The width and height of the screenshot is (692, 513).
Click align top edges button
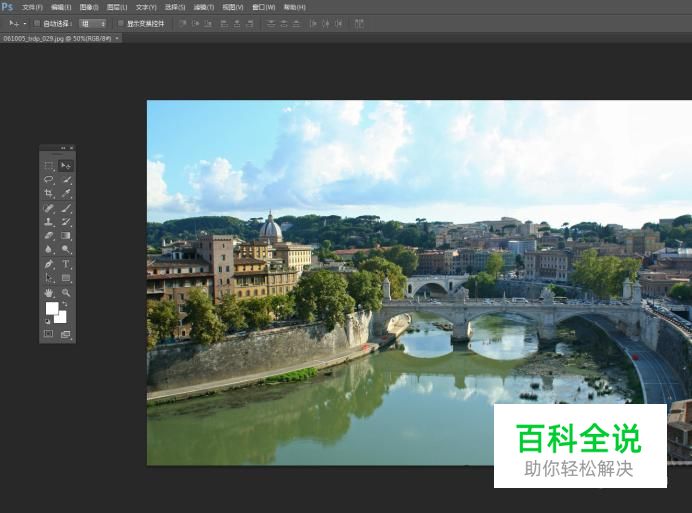pyautogui.click(x=182, y=23)
